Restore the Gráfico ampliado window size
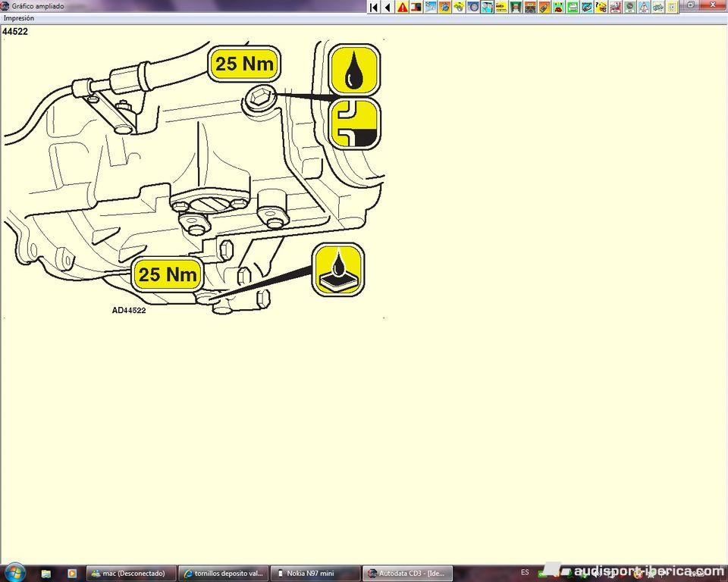 690,5
